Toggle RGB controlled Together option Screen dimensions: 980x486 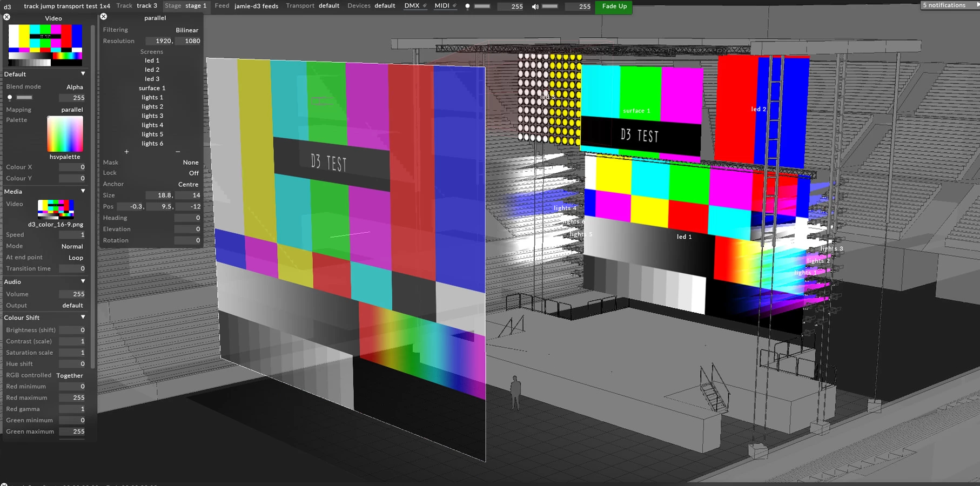(70, 376)
